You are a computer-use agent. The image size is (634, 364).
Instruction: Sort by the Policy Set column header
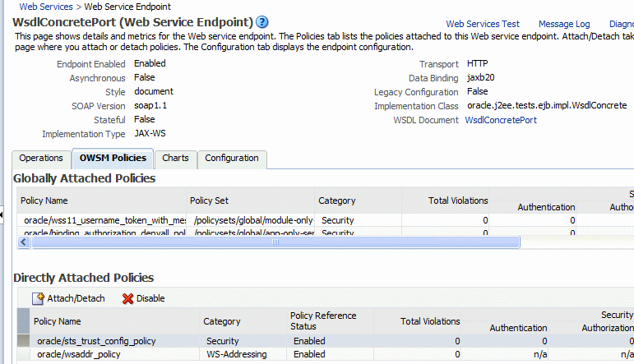tap(212, 200)
